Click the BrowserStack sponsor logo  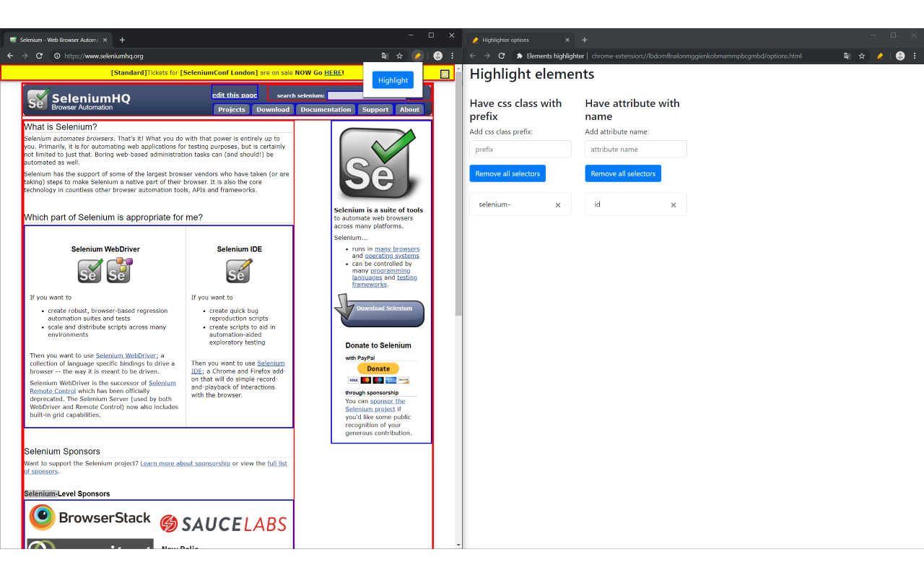point(90,517)
